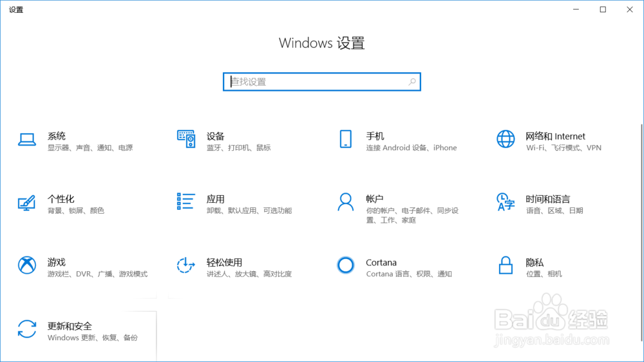Viewport: 644px width, 362px height.
Task: Open the Cortana circle icon
Action: click(x=346, y=265)
